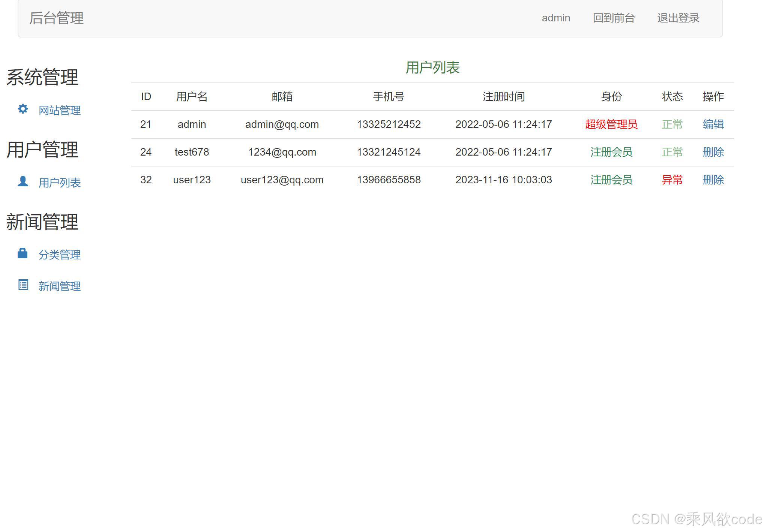Click the briefcase icon beside 分类管理
Screen dimensions: 764x532
click(x=23, y=254)
